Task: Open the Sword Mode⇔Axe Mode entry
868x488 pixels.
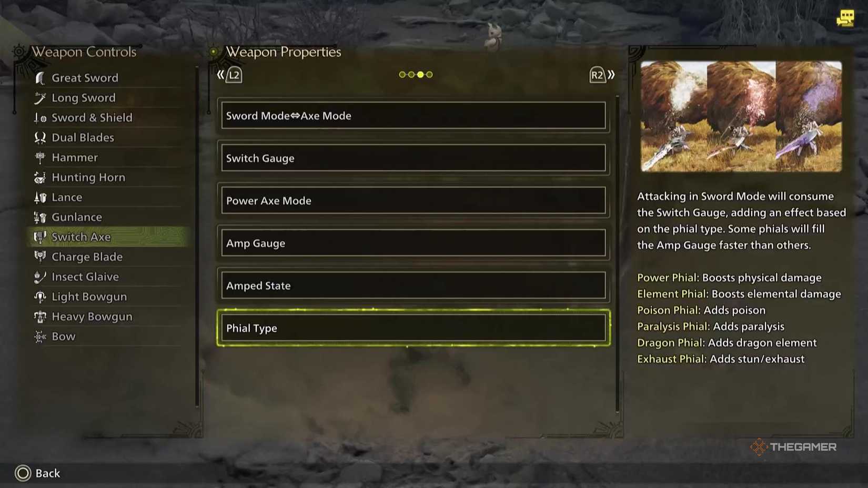Action: click(413, 116)
